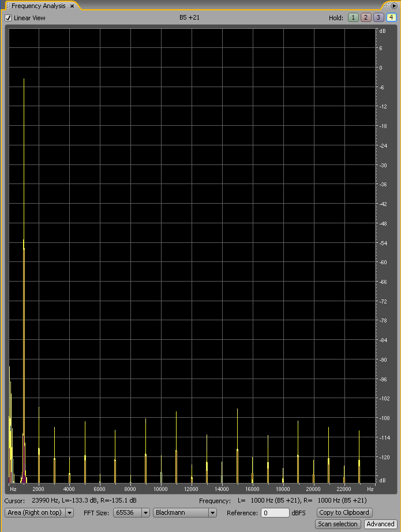Viewport: 401px width, 532px height.
Task: Click the display mode dropdown arrow
Action: (x=70, y=512)
